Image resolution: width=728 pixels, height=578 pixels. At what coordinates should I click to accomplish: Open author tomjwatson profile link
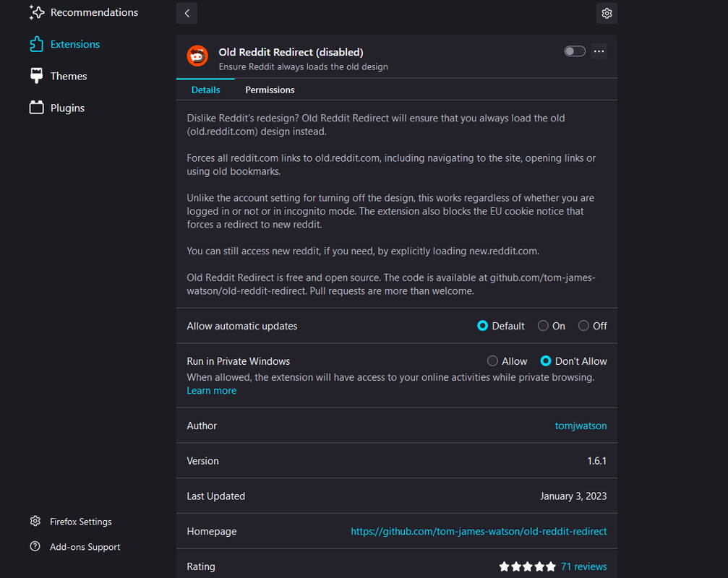pyautogui.click(x=581, y=426)
